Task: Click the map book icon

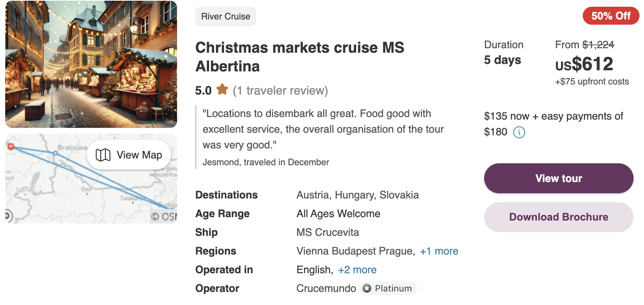Action: (103, 155)
